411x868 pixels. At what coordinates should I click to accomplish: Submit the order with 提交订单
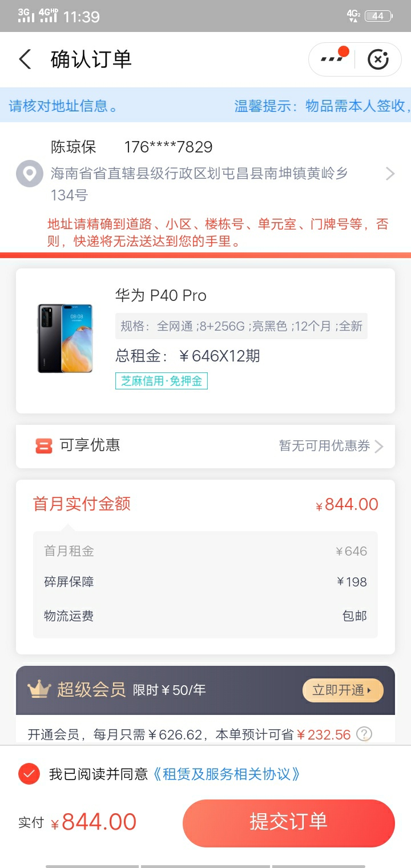tap(289, 823)
